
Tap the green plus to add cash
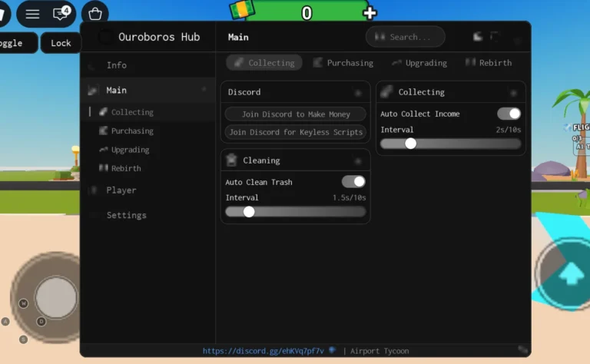370,13
